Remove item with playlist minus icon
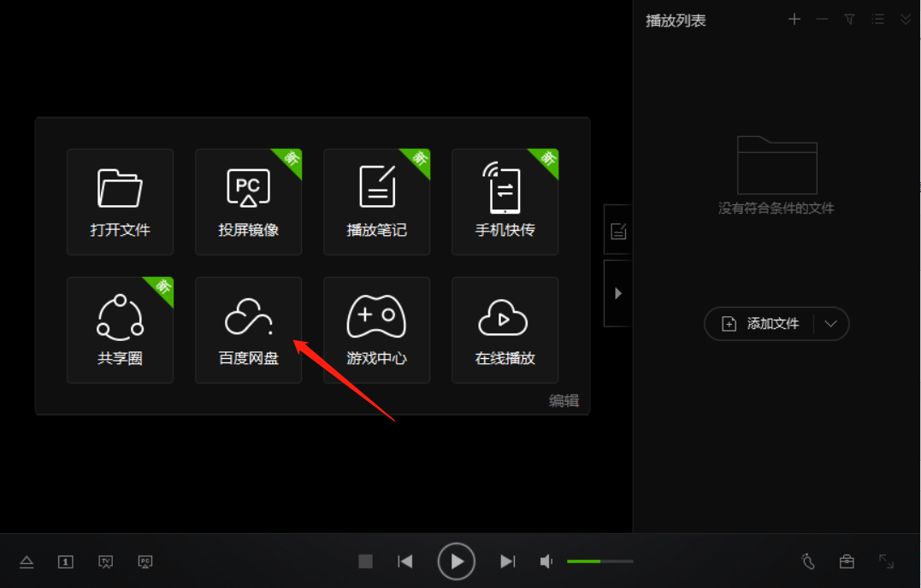The width and height of the screenshot is (921, 588). (x=822, y=20)
